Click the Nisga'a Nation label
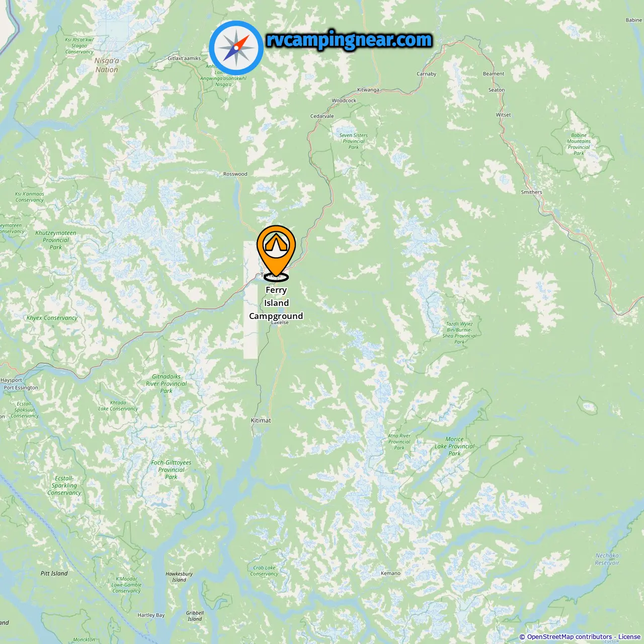644x644 pixels. 107,65
